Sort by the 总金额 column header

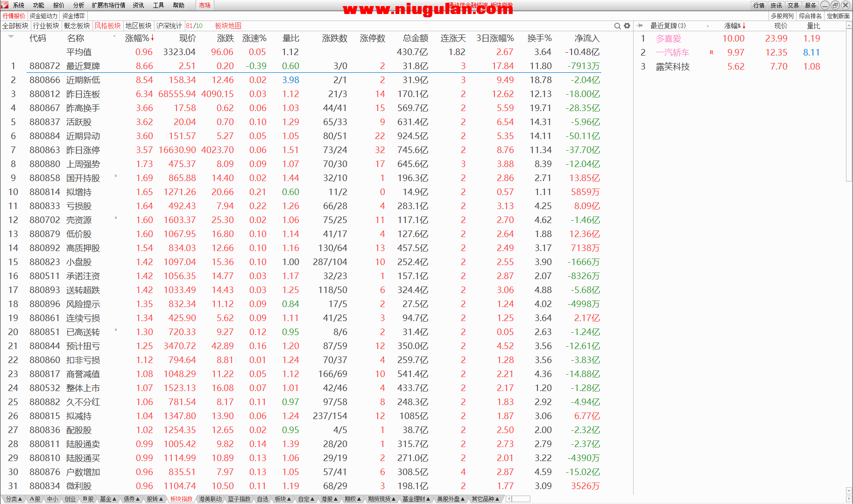(416, 38)
